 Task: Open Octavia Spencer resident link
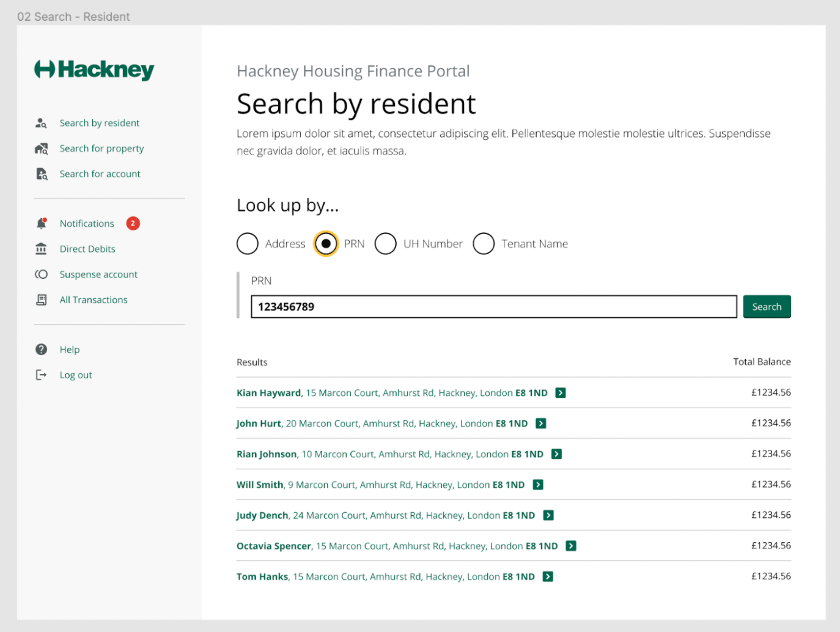click(397, 546)
